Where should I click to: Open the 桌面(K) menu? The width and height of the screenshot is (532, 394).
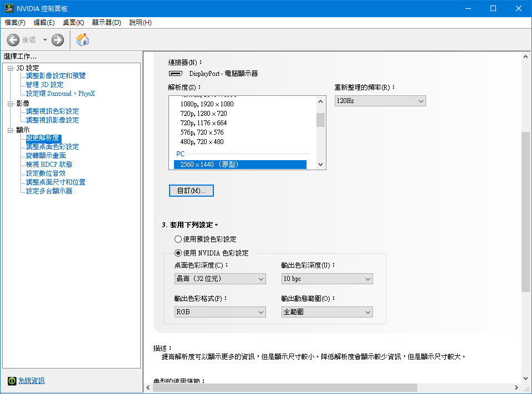[73, 23]
